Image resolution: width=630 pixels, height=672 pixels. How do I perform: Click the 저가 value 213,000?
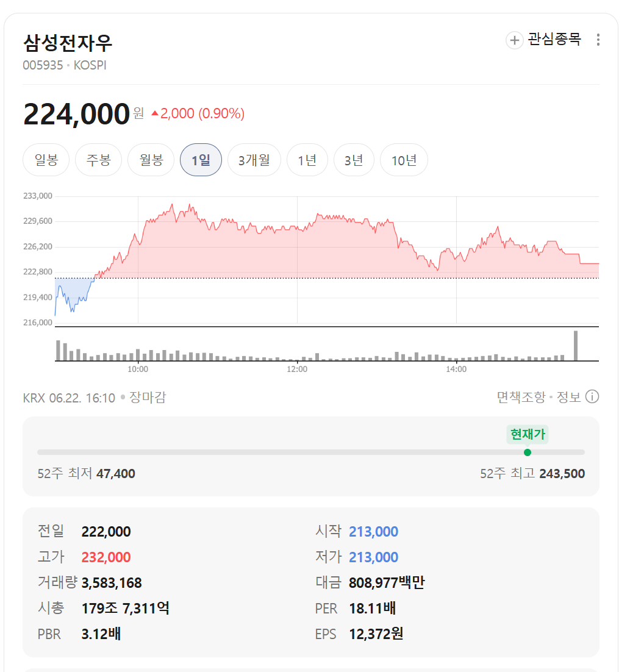tap(373, 557)
